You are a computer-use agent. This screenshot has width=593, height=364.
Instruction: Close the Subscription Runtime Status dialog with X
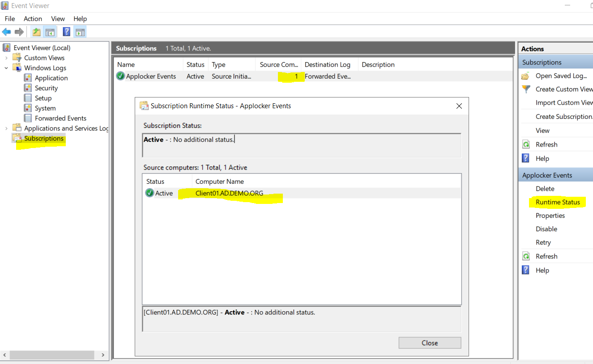pos(459,106)
